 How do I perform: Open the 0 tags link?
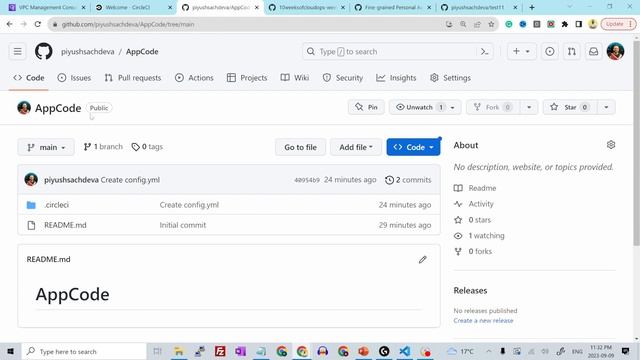coord(147,147)
